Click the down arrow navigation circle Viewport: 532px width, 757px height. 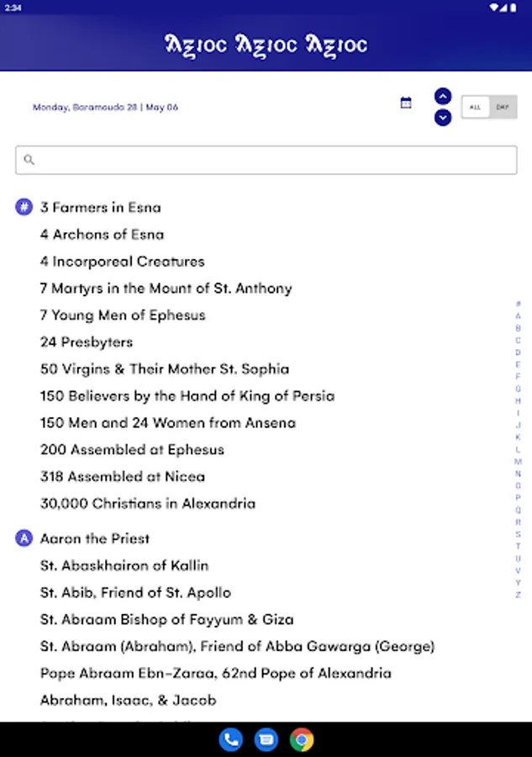[443, 118]
